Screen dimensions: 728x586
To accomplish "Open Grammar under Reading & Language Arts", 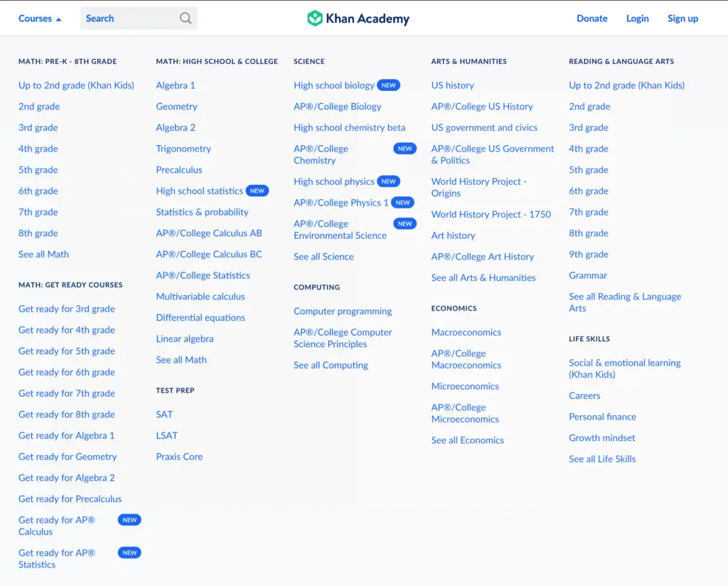I will pos(588,275).
